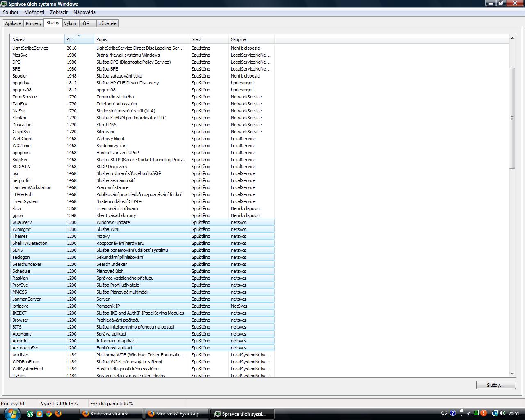
Task: Switch to the Procesy tab
Action: tap(34, 23)
